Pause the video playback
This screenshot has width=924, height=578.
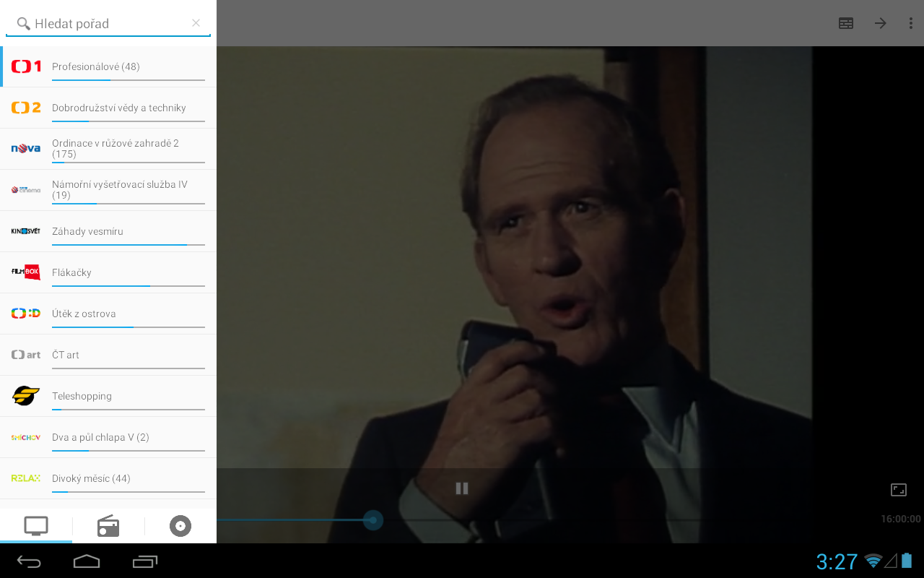point(462,488)
